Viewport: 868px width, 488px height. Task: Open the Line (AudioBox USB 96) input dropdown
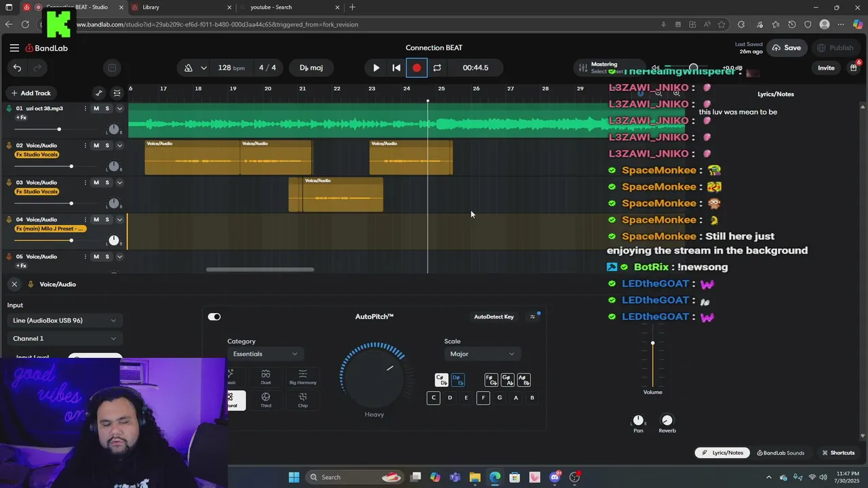64,321
